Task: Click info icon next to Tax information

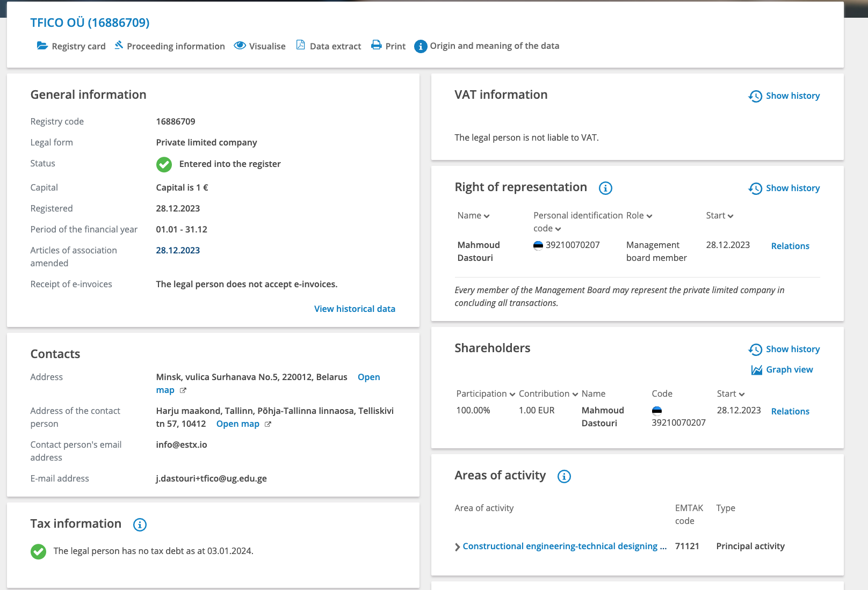Action: (140, 525)
